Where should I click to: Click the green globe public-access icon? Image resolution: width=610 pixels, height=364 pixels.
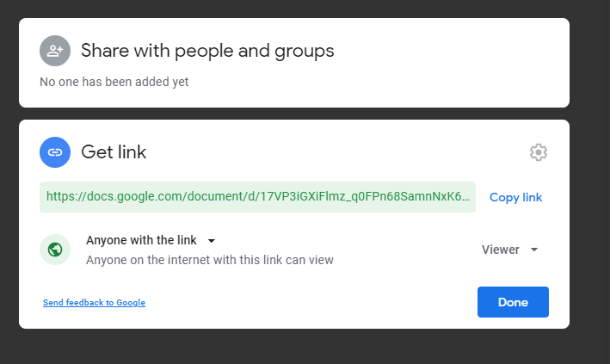tap(55, 250)
